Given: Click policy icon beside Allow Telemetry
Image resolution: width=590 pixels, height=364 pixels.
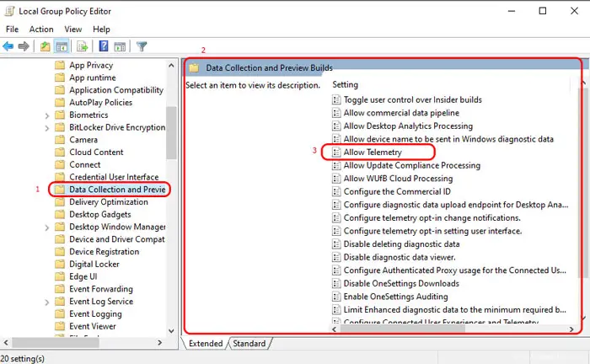Looking at the screenshot, I should (x=336, y=153).
